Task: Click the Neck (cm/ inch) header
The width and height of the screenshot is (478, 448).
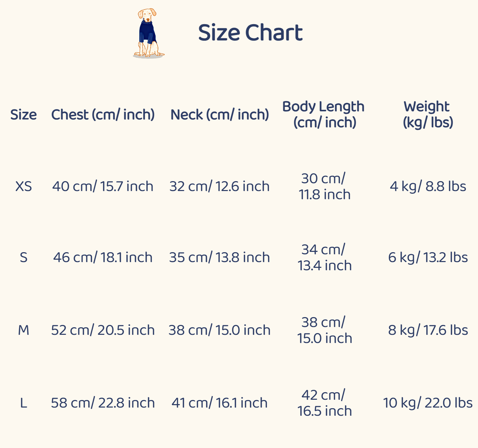Action: click(x=219, y=115)
